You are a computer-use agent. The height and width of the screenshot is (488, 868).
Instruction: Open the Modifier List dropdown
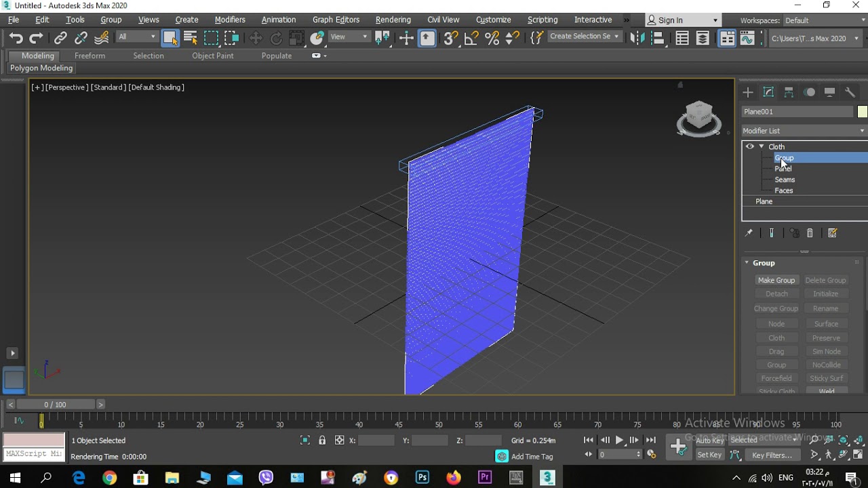(804, 131)
